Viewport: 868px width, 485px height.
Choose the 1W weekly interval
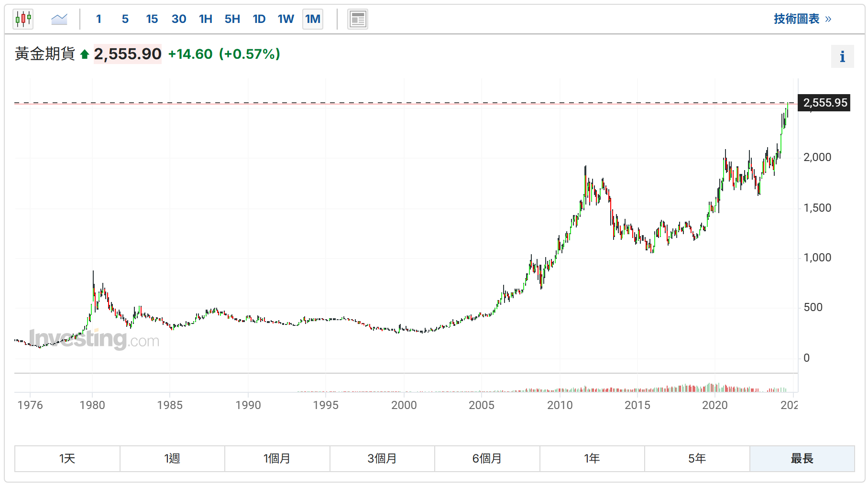point(286,19)
